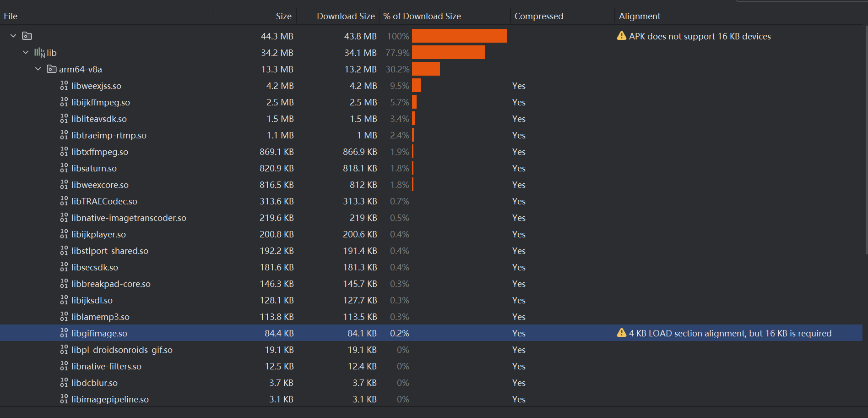
Task: Click the binary icon beside libimagepipeline.so
Action: (64, 399)
